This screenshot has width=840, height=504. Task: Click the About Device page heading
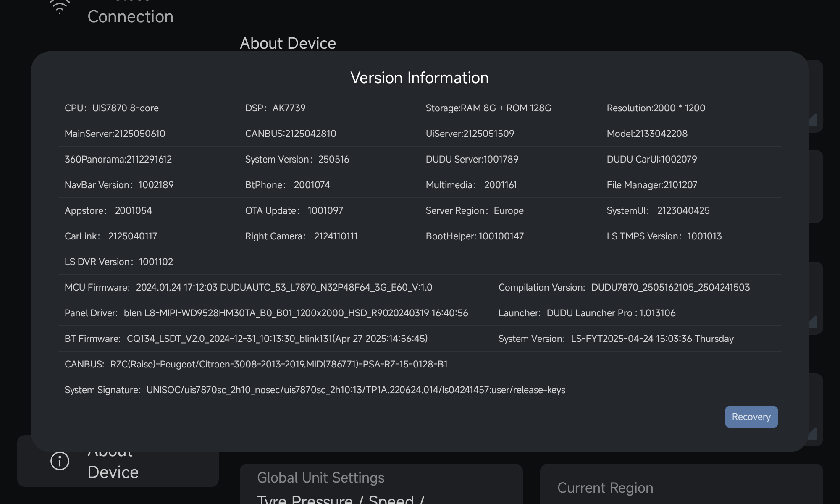click(x=288, y=43)
